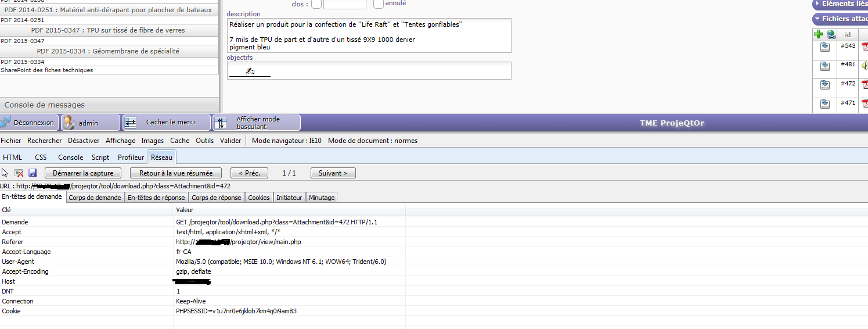Image resolution: width=868 pixels, height=329 pixels.
Task: Expand the Eléments liés section
Action: (x=840, y=3)
